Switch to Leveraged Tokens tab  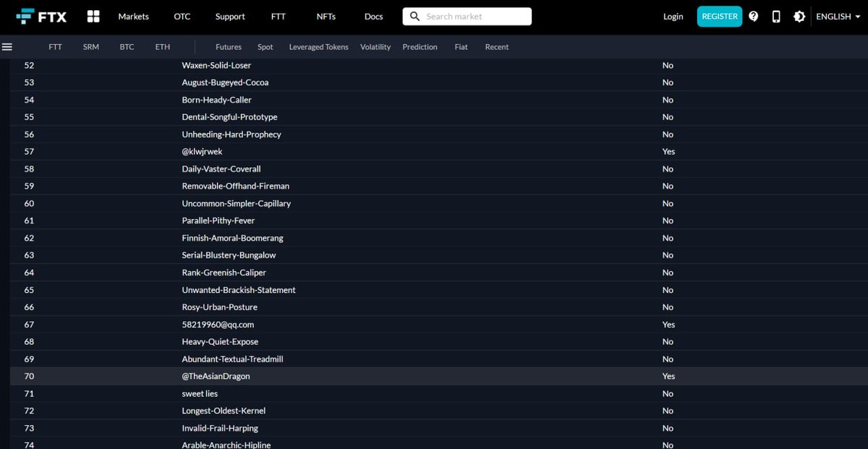318,47
